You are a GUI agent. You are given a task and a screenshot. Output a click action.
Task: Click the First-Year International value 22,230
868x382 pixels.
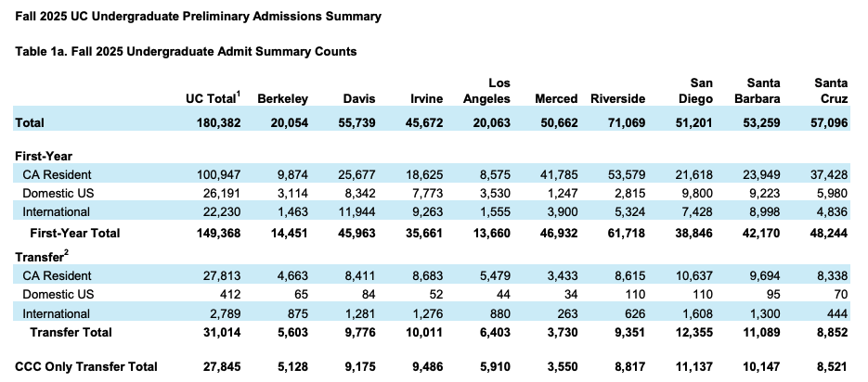(222, 211)
